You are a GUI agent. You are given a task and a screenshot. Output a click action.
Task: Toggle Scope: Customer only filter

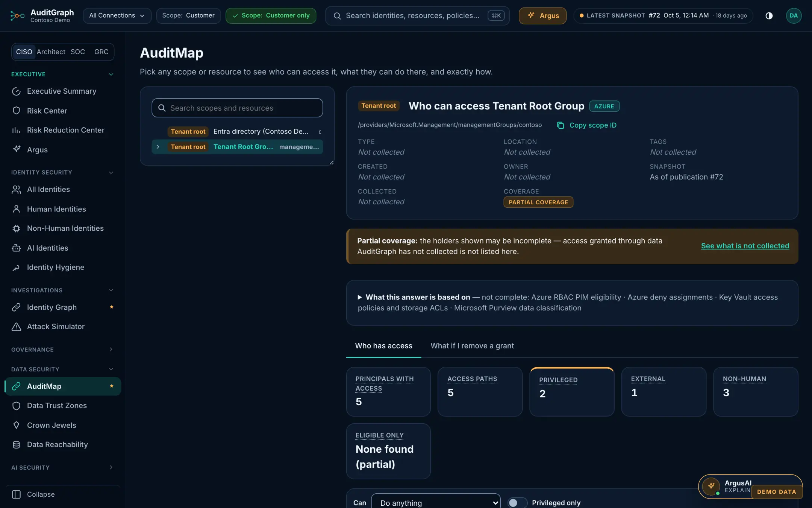pos(271,15)
